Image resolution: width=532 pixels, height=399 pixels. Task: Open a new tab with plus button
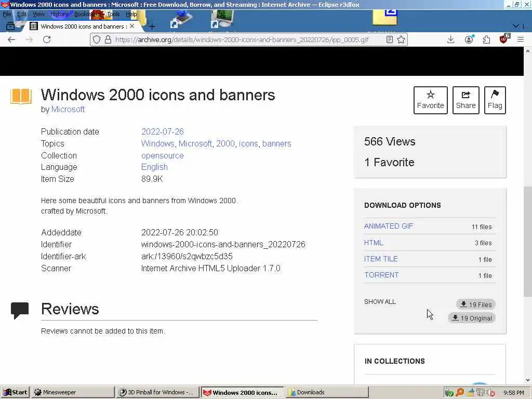(152, 26)
